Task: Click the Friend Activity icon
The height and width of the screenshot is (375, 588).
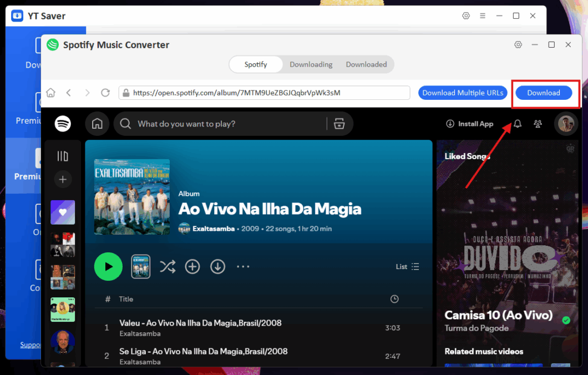Action: [538, 124]
